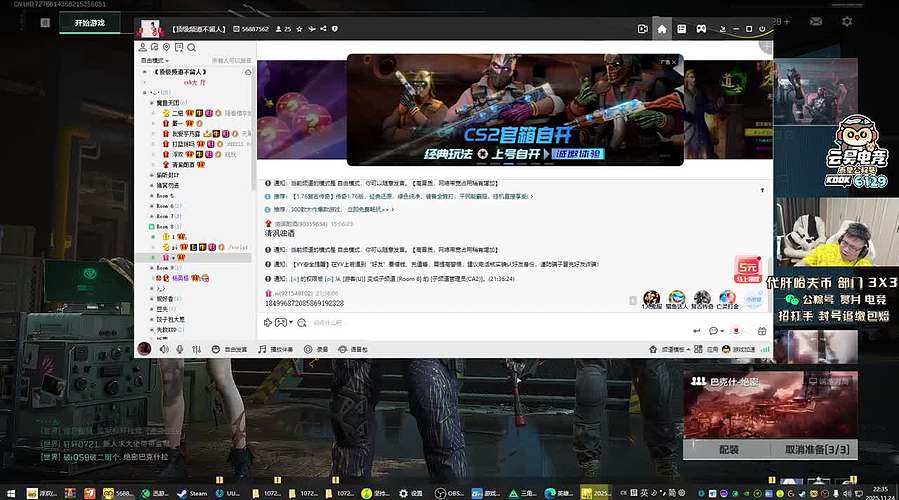Open the template list tab icon

click(x=682, y=29)
